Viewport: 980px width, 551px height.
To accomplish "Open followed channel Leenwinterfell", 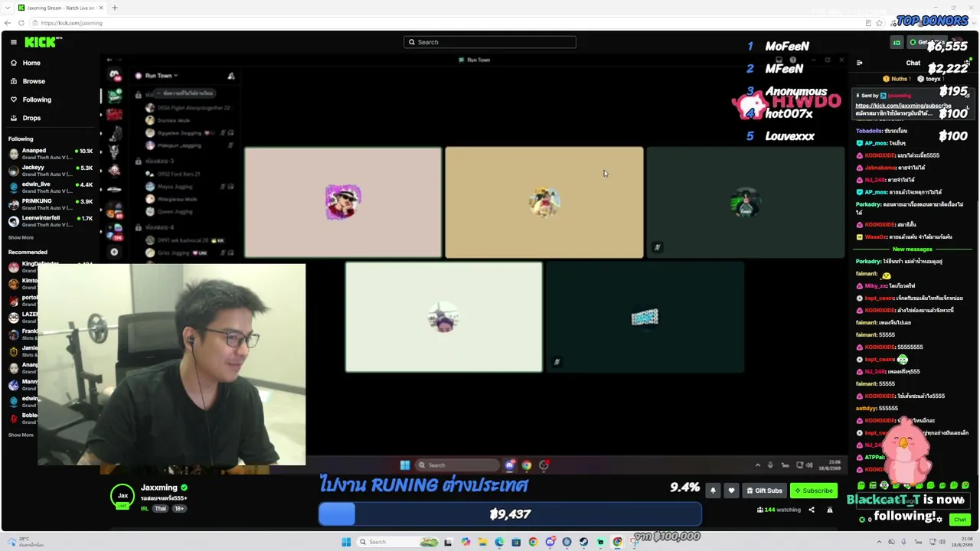I will point(51,221).
